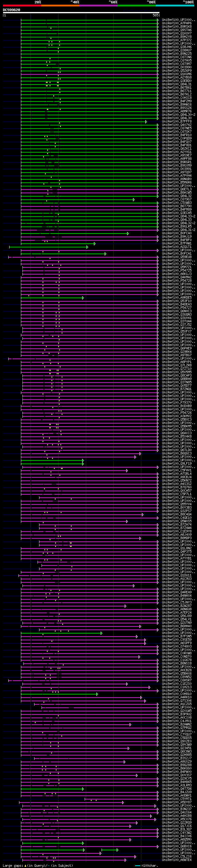Select the UniRef100_A9RDE5 label

(x=176, y=297)
